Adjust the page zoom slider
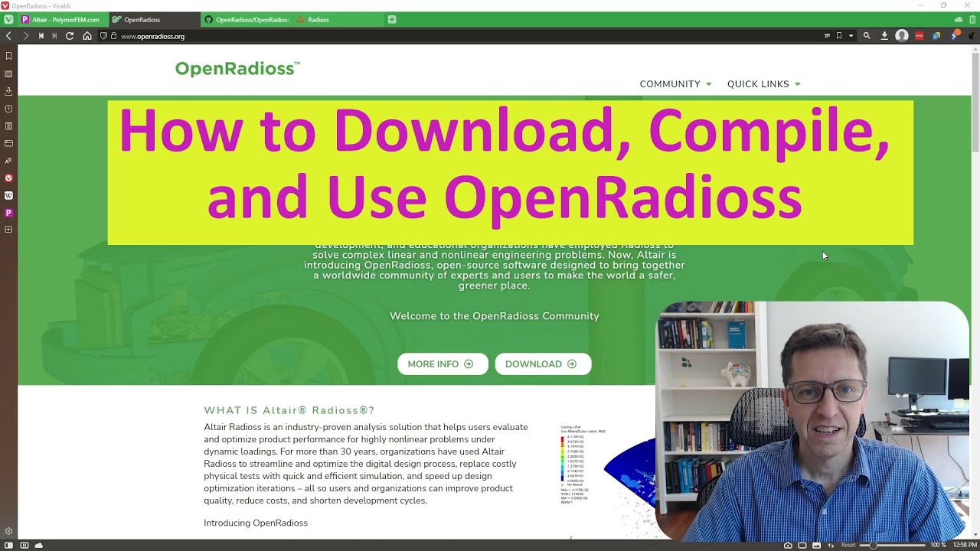980x551 pixels. click(892, 545)
